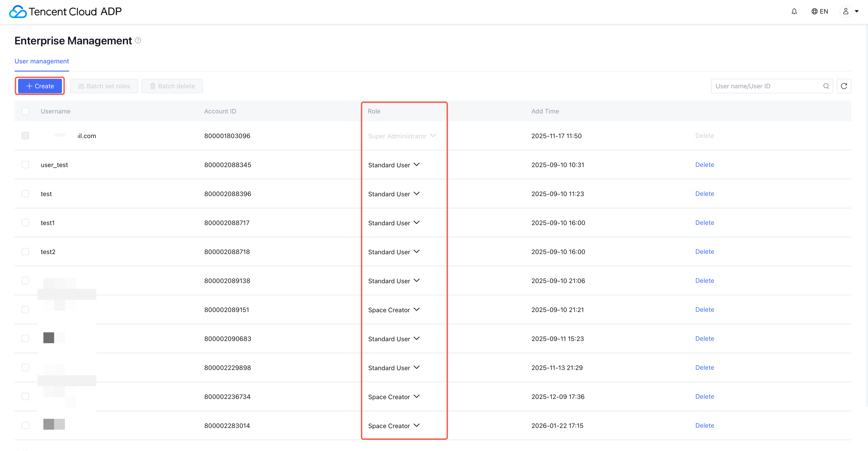
Task: Click the Batch delete trash button
Action: tap(172, 86)
